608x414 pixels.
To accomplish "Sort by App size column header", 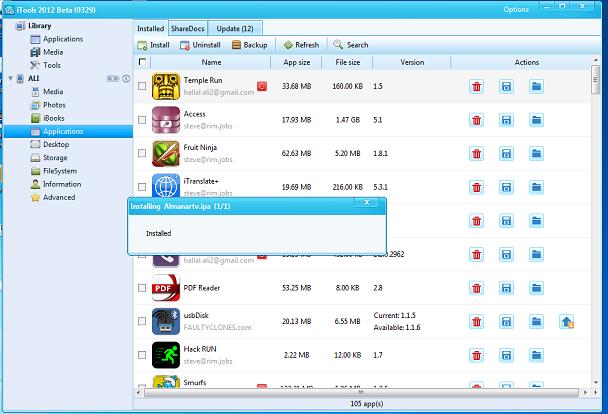I will (x=296, y=62).
